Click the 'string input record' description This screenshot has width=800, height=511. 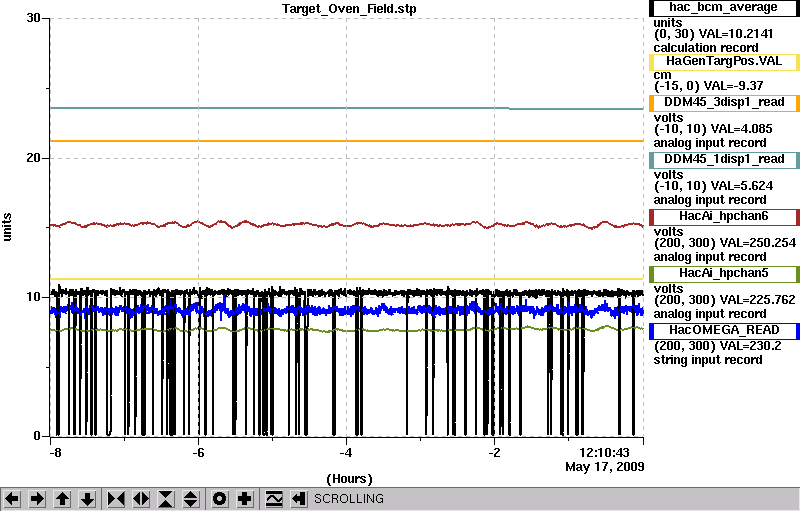pyautogui.click(x=708, y=360)
